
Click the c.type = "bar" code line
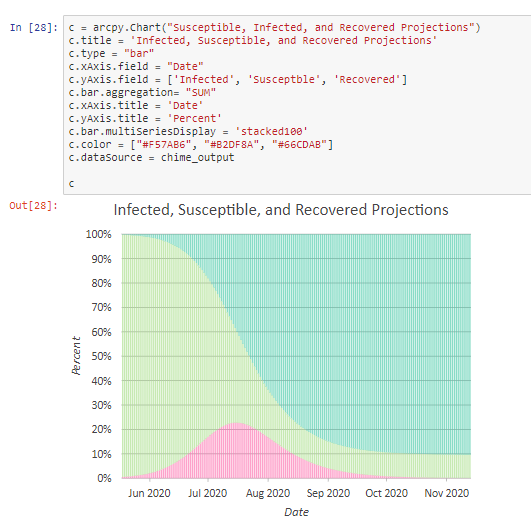coord(111,54)
